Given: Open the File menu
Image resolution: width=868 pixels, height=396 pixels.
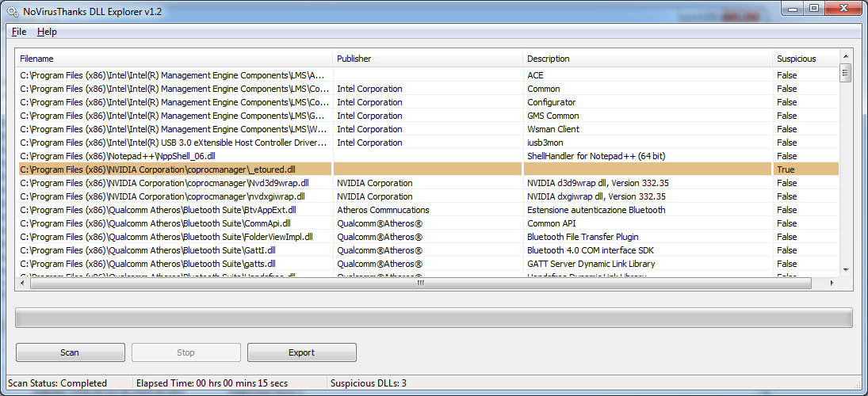Looking at the screenshot, I should [19, 32].
